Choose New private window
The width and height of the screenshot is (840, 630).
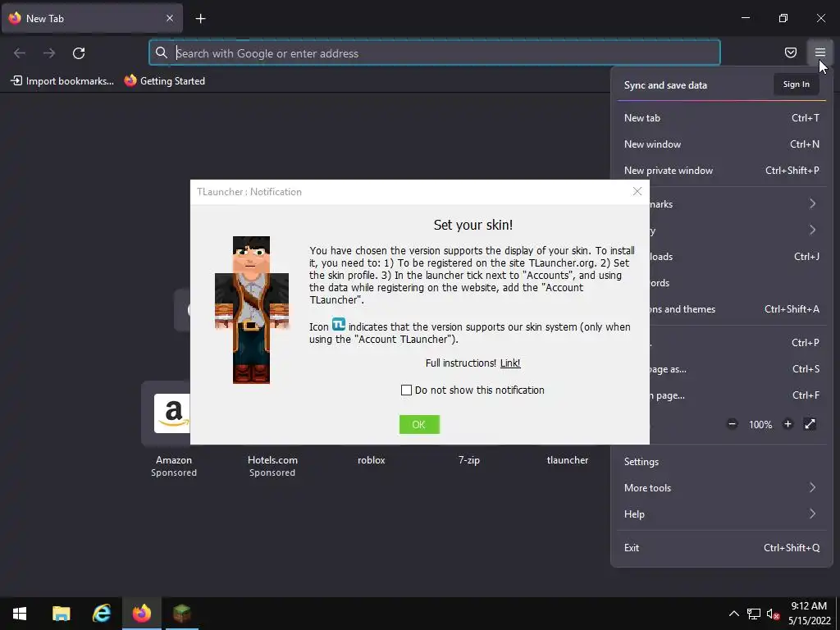[722, 171]
